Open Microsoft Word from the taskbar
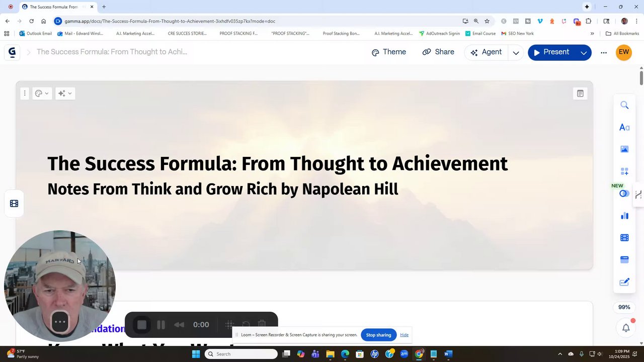The image size is (644, 362). point(448,354)
